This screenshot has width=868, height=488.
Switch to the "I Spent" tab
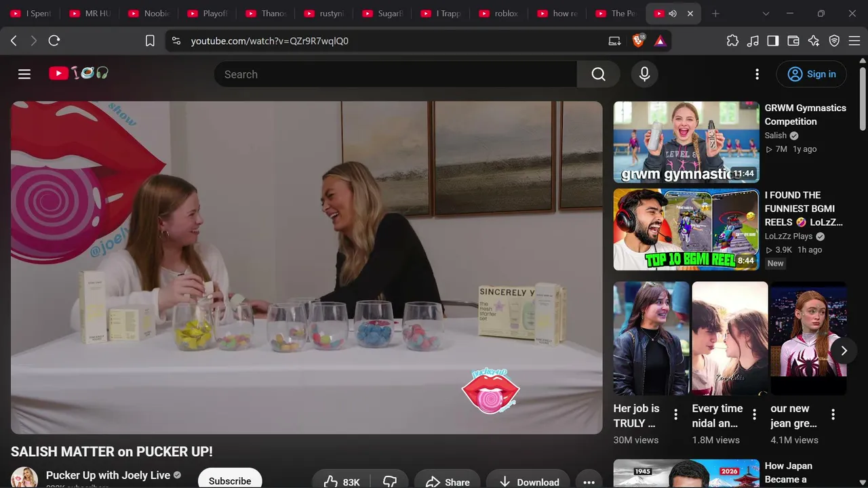click(31, 14)
